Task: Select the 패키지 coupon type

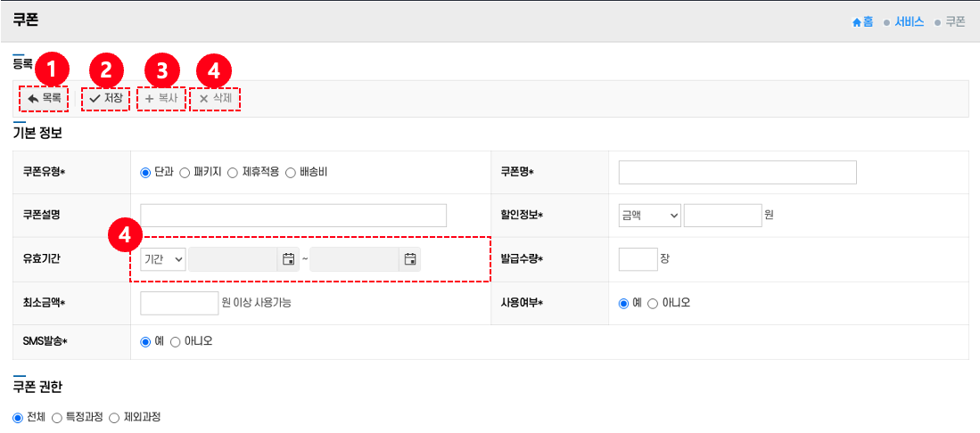Action: (x=185, y=172)
